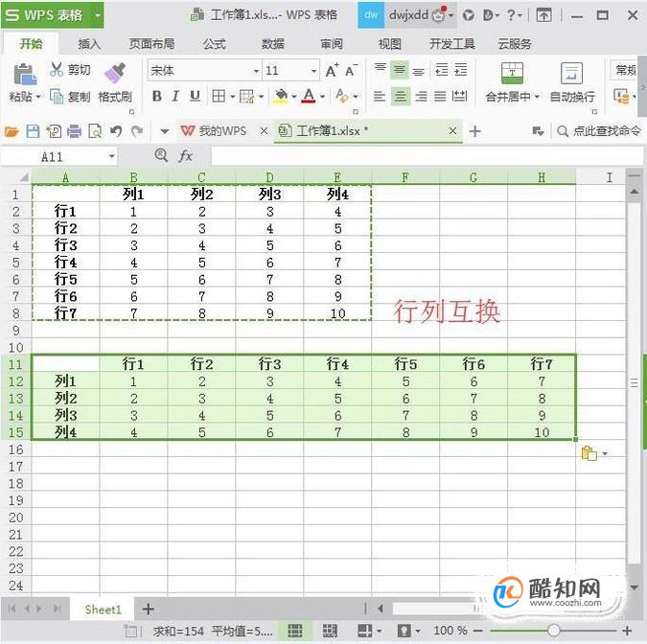The image size is (647, 644).
Task: Select all cells with corner triangle
Action: click(x=25, y=177)
